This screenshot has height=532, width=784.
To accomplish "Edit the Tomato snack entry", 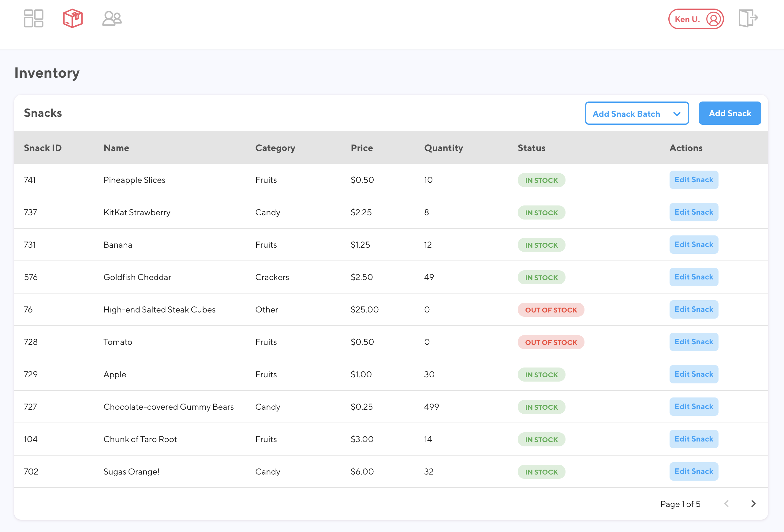I will click(694, 342).
